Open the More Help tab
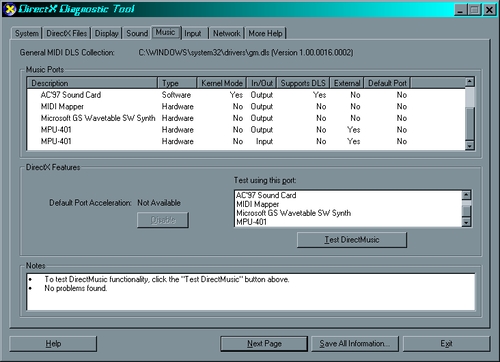The width and height of the screenshot is (500, 362). pyautogui.click(x=265, y=33)
